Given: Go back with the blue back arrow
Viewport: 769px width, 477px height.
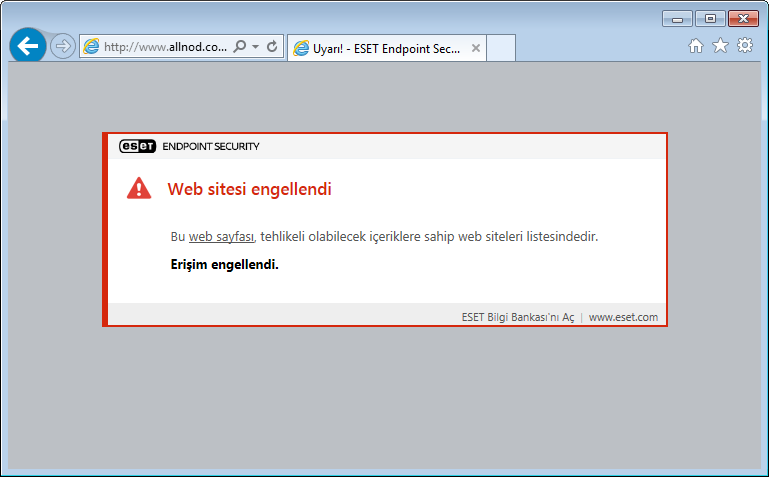Looking at the screenshot, I should [28, 46].
